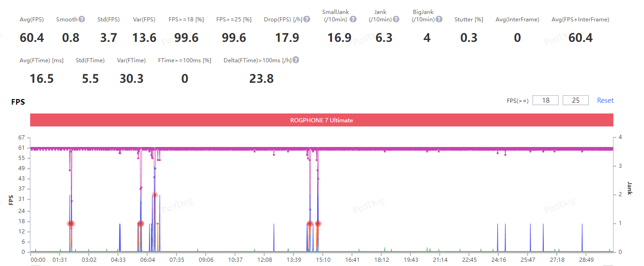Click the Avg(FTime) value 16.5

tap(42, 79)
